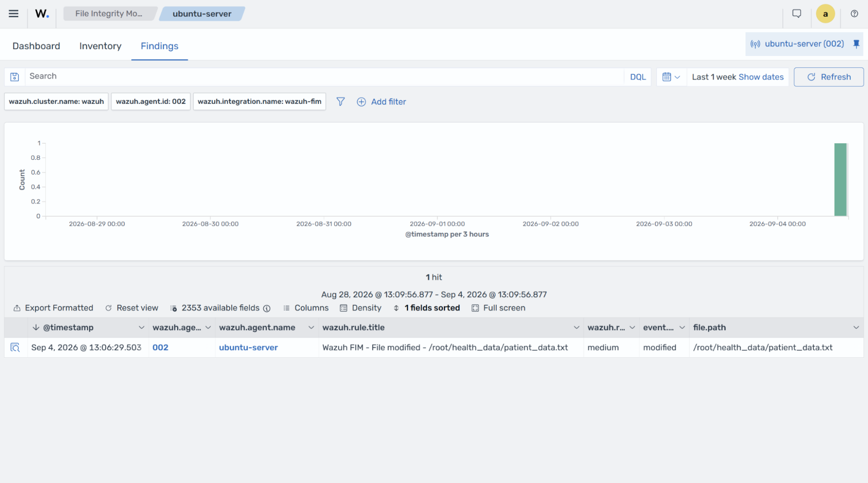
Task: Click 'Last 1 week' time range
Action: click(714, 77)
